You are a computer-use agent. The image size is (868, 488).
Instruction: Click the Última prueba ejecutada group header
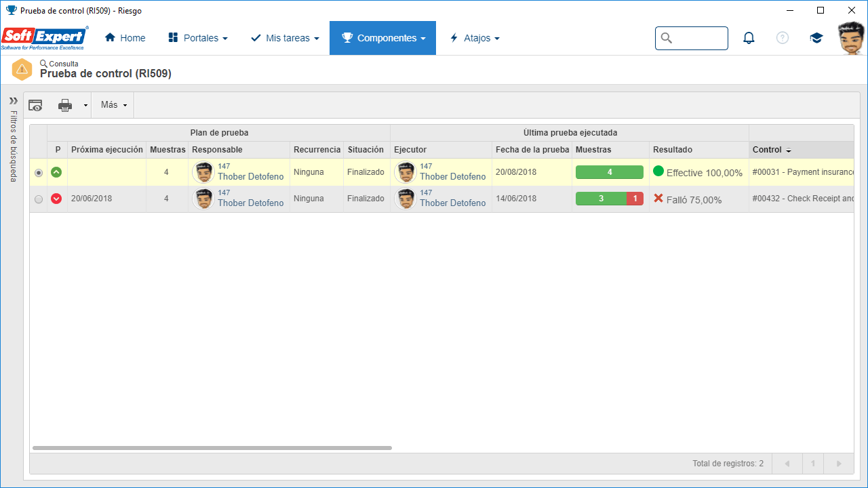point(570,133)
